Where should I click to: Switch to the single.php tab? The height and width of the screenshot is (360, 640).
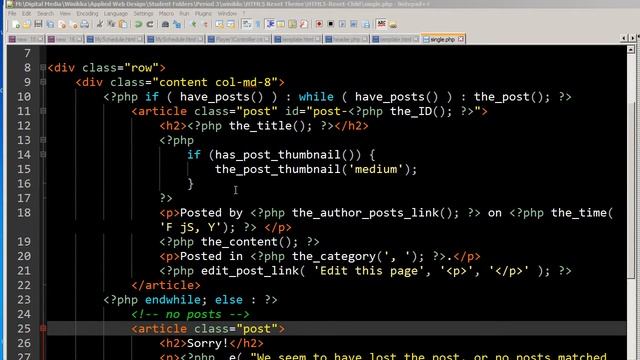pyautogui.click(x=442, y=39)
